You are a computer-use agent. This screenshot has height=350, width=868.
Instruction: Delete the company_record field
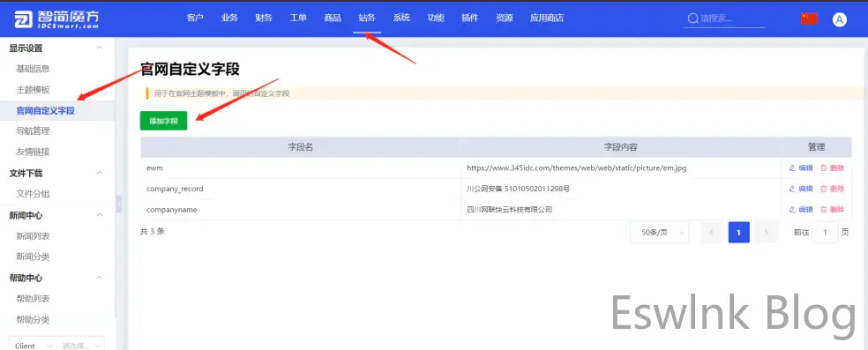tap(832, 189)
